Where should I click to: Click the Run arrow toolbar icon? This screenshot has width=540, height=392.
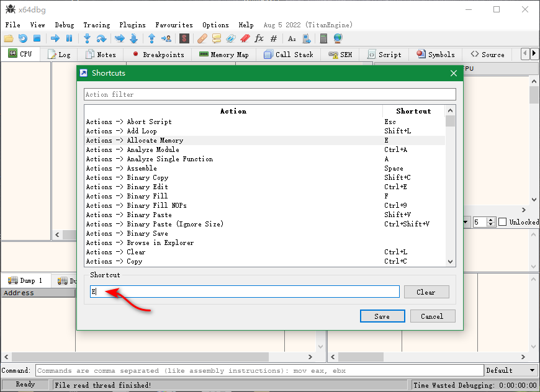click(x=55, y=38)
